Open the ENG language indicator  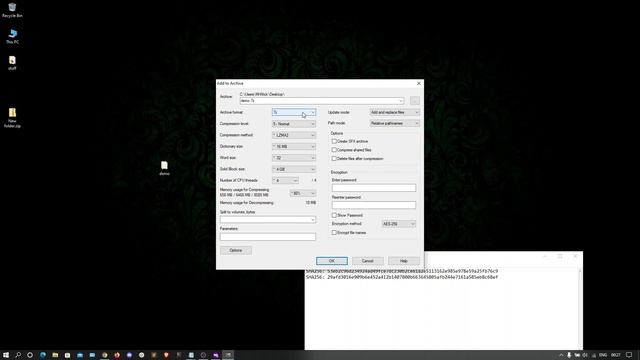point(603,355)
